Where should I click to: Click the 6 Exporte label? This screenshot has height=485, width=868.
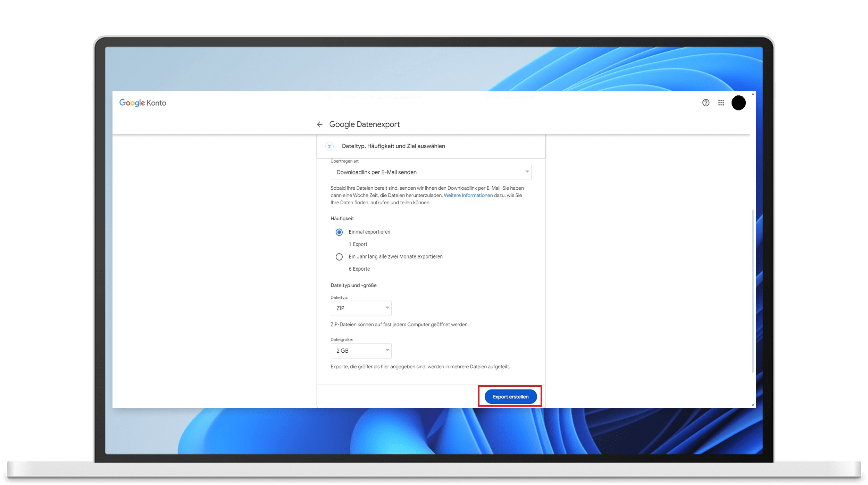(x=359, y=269)
